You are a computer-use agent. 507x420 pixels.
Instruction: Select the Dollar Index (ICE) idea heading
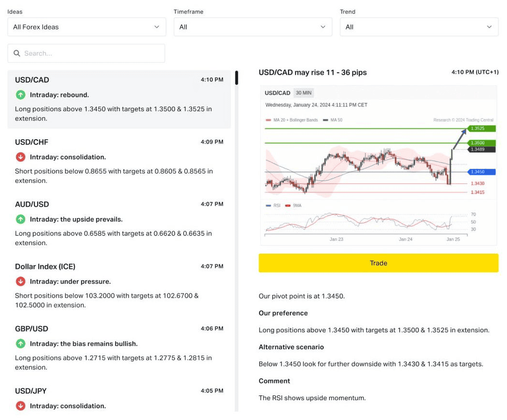45,266
